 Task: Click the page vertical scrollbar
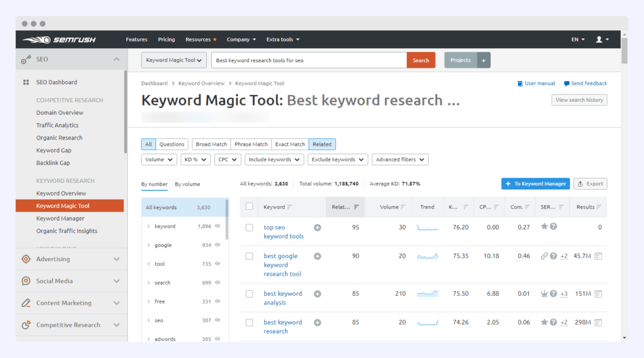pos(625,51)
